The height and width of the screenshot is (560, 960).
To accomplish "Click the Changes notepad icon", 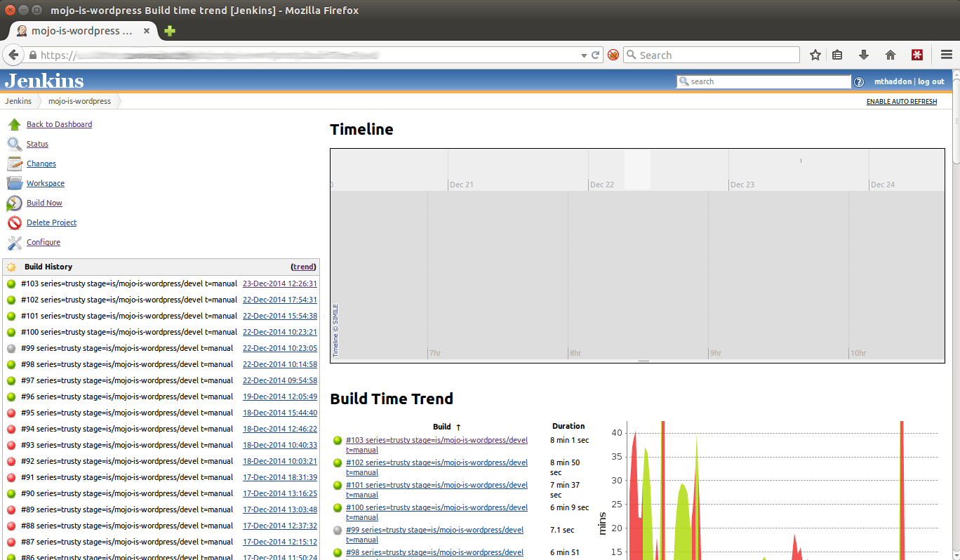I will coord(15,164).
